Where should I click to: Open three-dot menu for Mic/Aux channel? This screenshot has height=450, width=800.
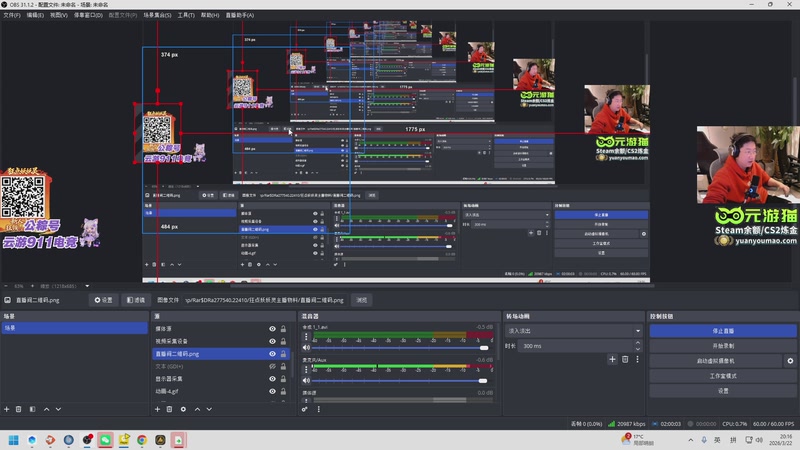pos(306,370)
